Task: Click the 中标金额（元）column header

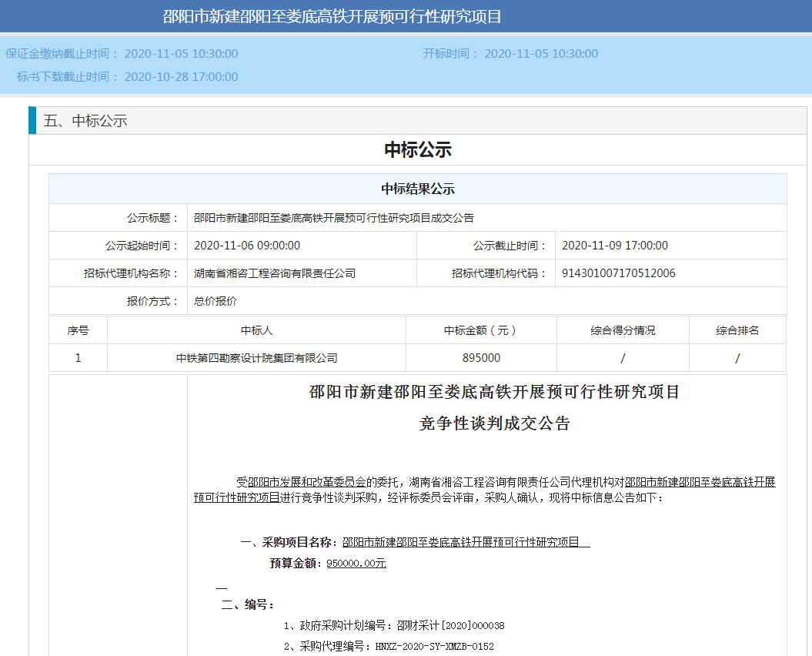Action: pyautogui.click(x=481, y=330)
